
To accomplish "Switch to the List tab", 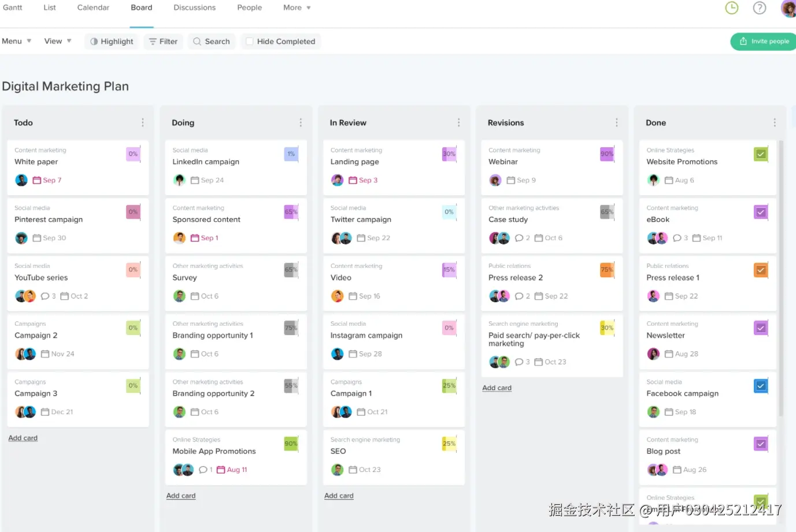I will pos(50,8).
